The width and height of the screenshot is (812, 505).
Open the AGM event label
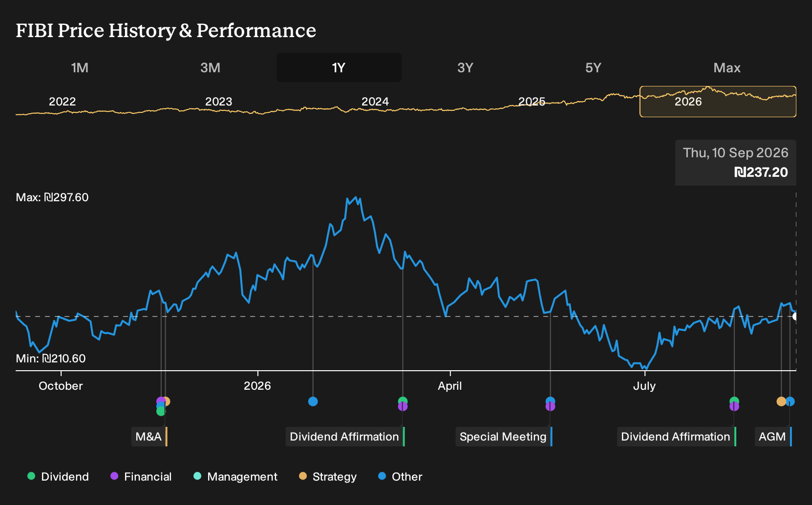click(x=773, y=437)
